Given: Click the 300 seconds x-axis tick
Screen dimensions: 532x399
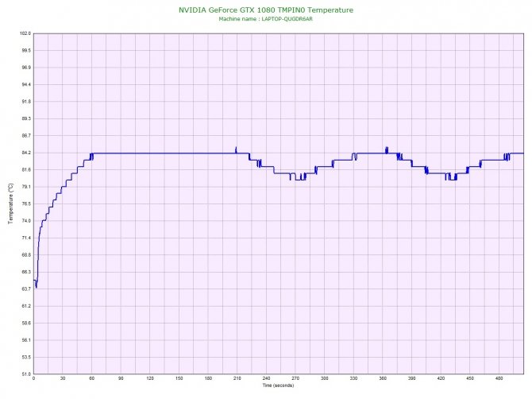Looking at the screenshot, I should 324,378.
